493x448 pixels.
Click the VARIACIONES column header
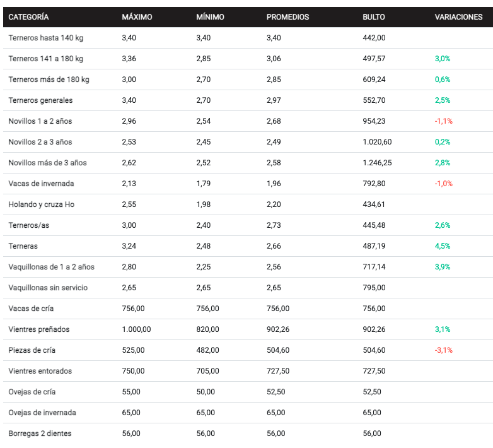[458, 17]
